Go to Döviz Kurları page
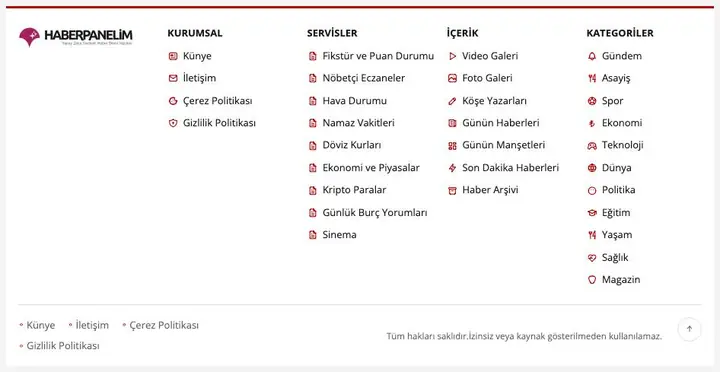 pos(352,145)
